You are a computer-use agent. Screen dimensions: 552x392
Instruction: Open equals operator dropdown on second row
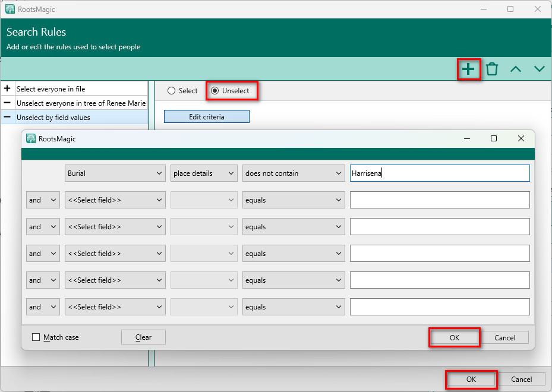[294, 200]
